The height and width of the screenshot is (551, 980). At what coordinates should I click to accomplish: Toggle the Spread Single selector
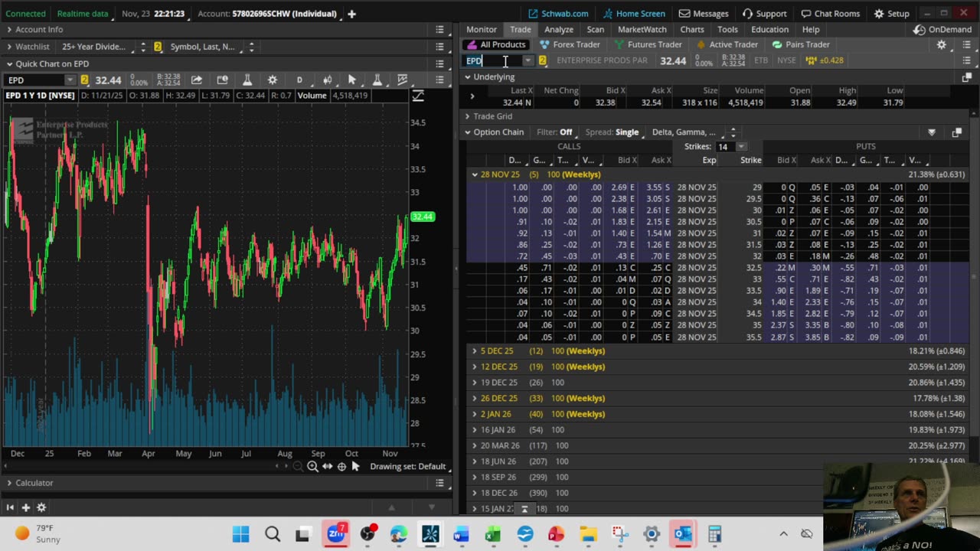tap(626, 132)
